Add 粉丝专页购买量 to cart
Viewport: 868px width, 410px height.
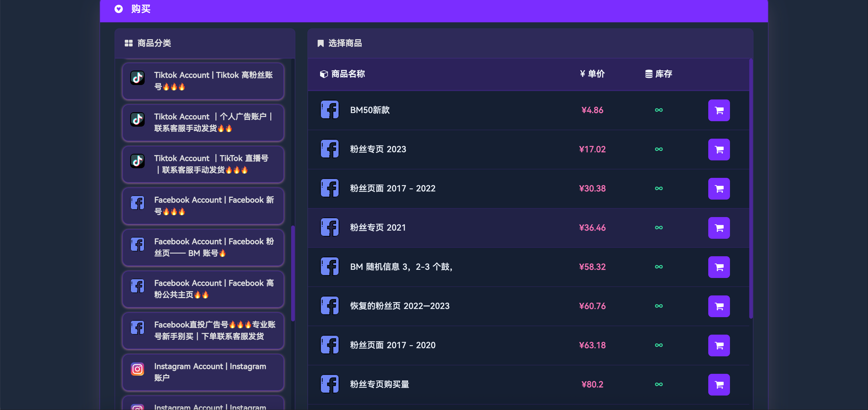click(x=719, y=384)
